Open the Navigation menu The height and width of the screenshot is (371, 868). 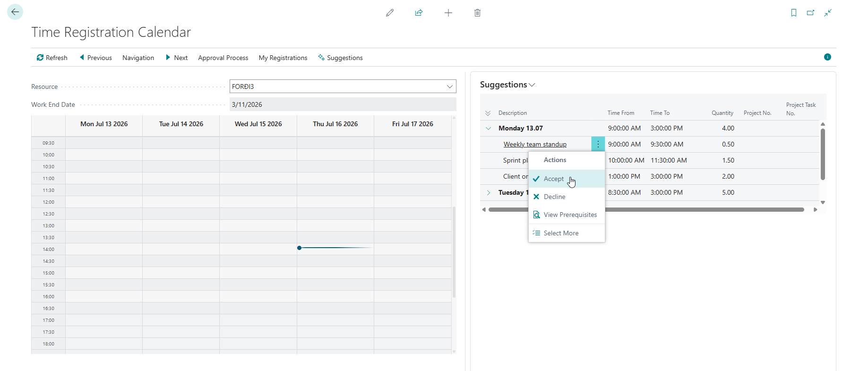click(x=138, y=58)
